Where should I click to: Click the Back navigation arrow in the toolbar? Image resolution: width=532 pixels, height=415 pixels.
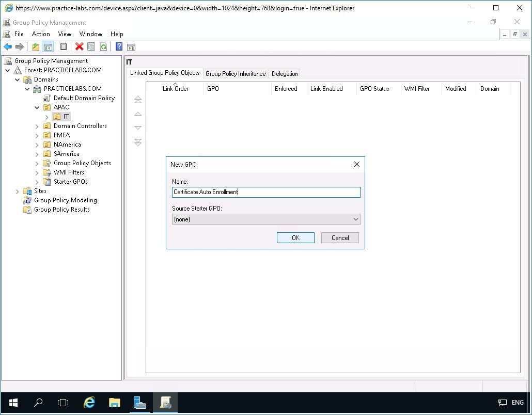click(8, 46)
